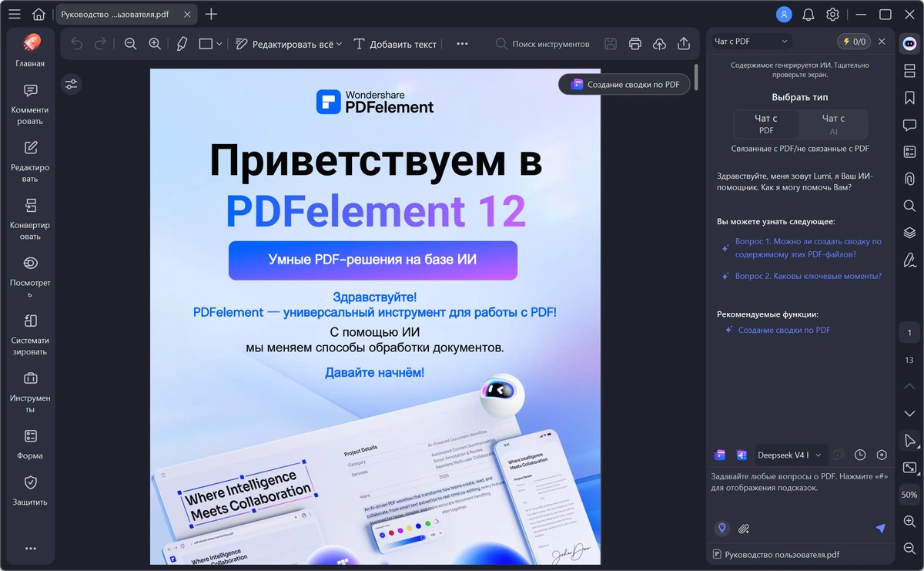This screenshot has height=571, width=924.
Task: Open the comments panel icon
Action: [909, 125]
